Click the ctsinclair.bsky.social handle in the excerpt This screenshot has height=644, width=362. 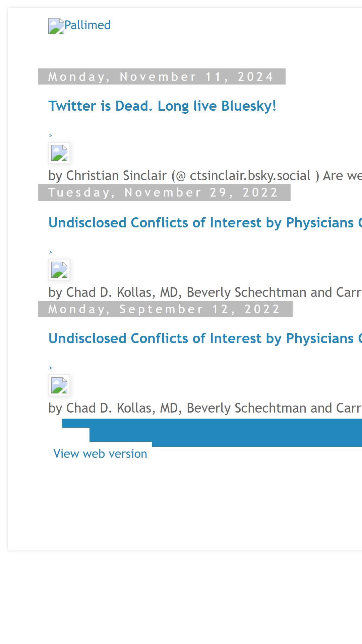[250, 176]
